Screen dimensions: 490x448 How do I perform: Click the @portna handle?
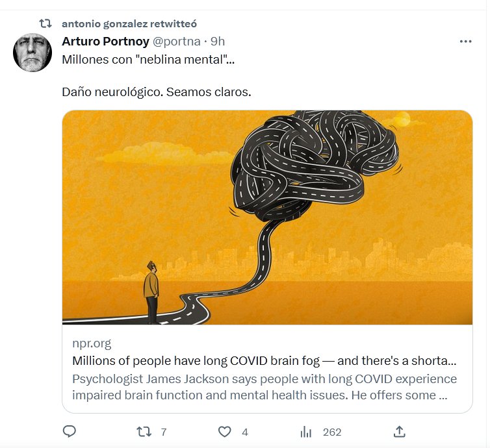click(176, 41)
